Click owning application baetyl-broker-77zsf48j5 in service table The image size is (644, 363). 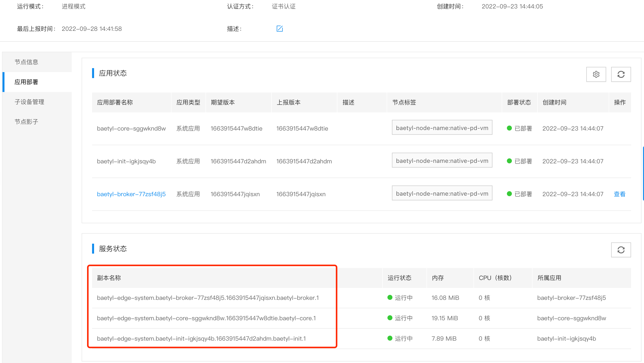pos(572,298)
